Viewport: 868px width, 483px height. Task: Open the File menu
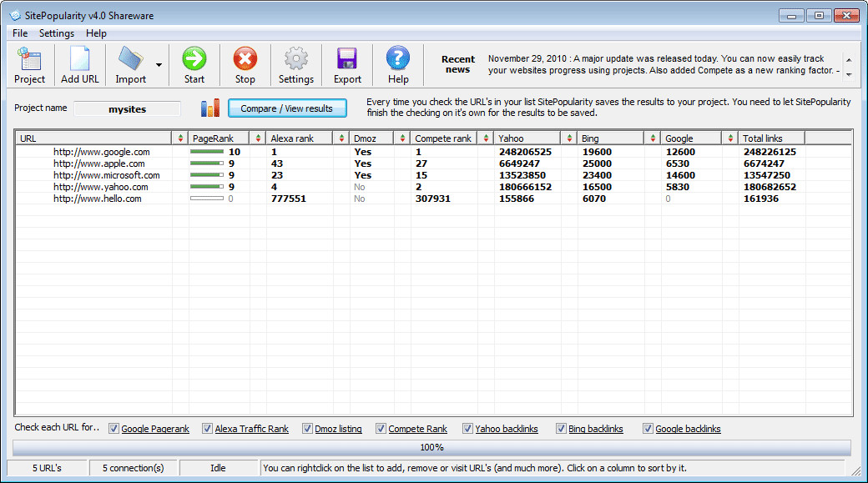20,33
